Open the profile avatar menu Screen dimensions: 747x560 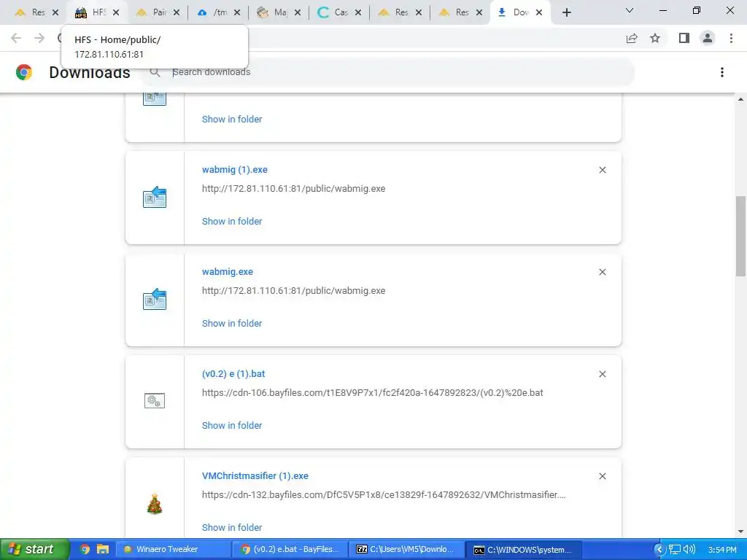click(x=708, y=38)
